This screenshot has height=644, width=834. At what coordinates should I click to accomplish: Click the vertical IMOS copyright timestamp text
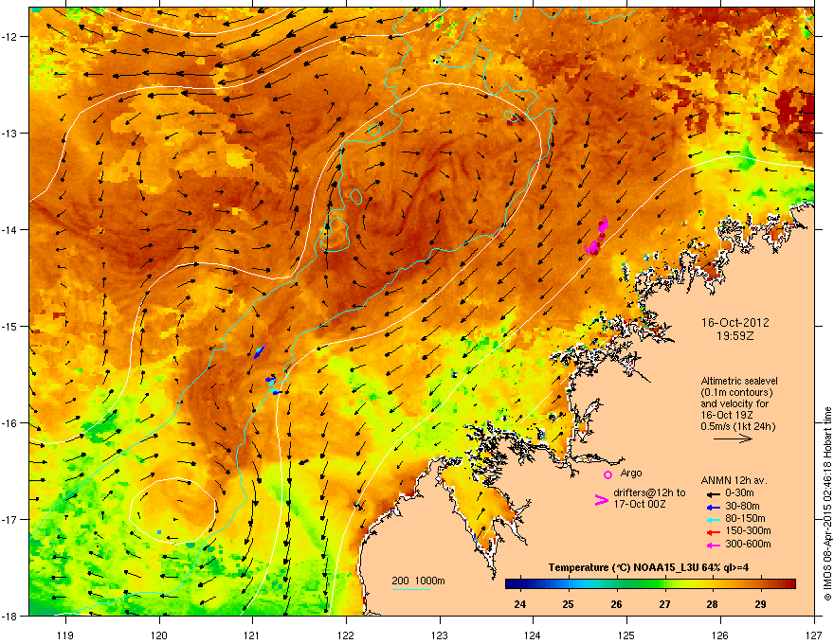(x=827, y=504)
